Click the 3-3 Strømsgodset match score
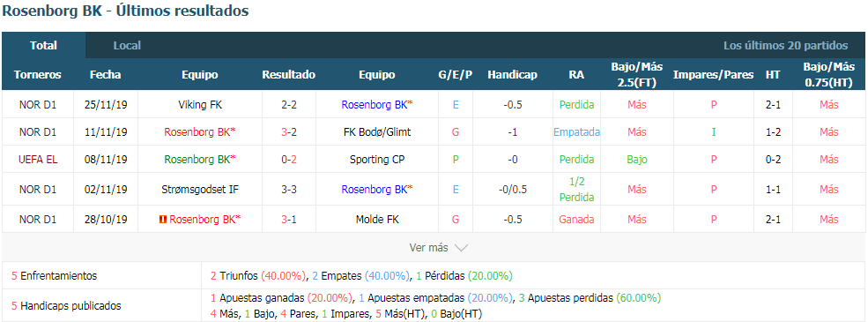Viewport: 868px width, 322px height. (289, 189)
